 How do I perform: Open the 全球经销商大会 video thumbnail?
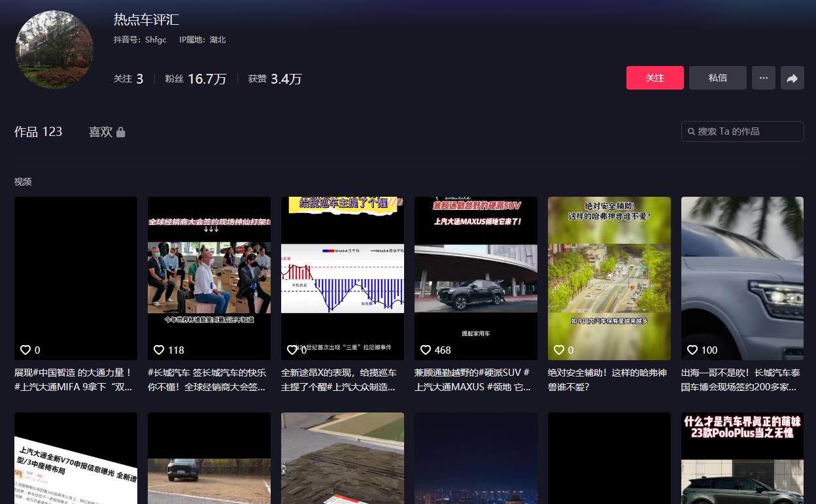tap(209, 278)
